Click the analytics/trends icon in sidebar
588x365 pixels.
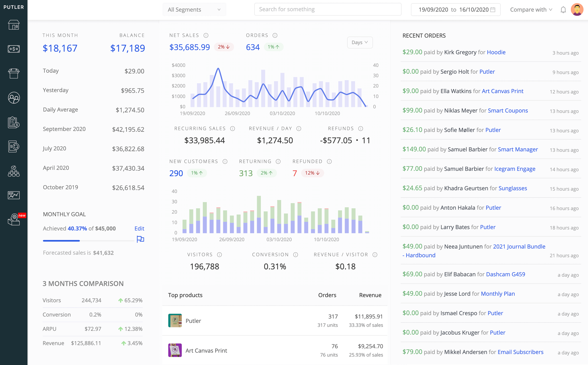click(14, 194)
